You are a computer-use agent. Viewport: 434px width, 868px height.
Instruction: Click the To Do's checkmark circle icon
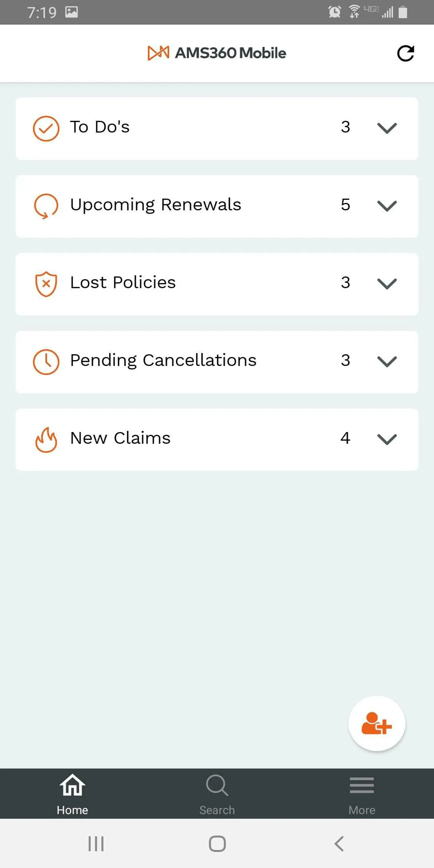click(x=46, y=128)
